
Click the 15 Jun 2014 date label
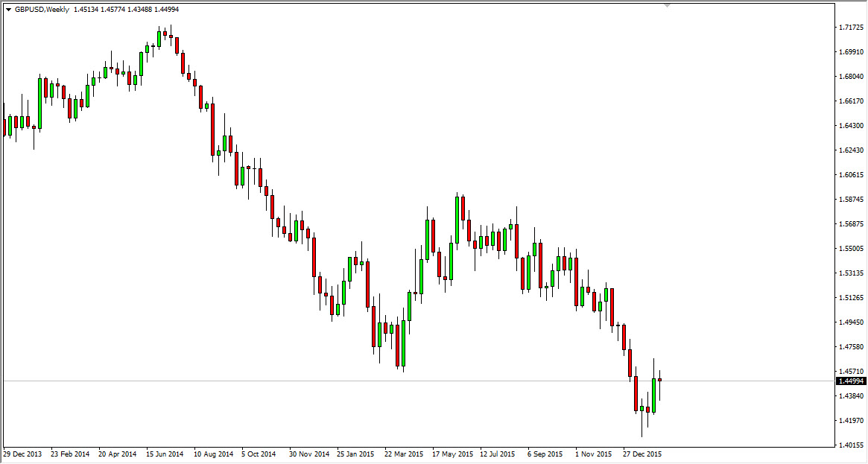[165, 453]
